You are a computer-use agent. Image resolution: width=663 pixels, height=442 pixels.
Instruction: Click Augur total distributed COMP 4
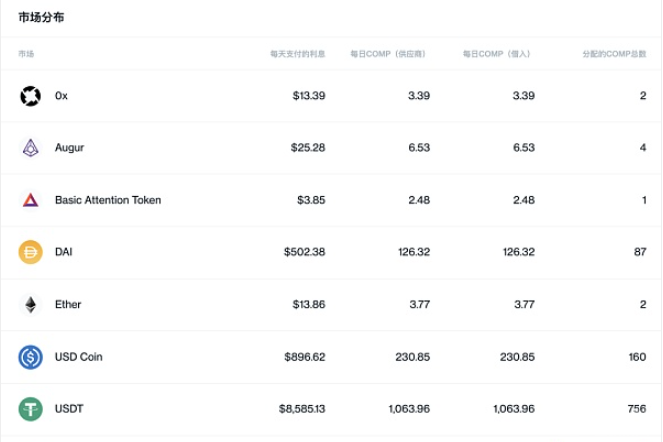(643, 148)
